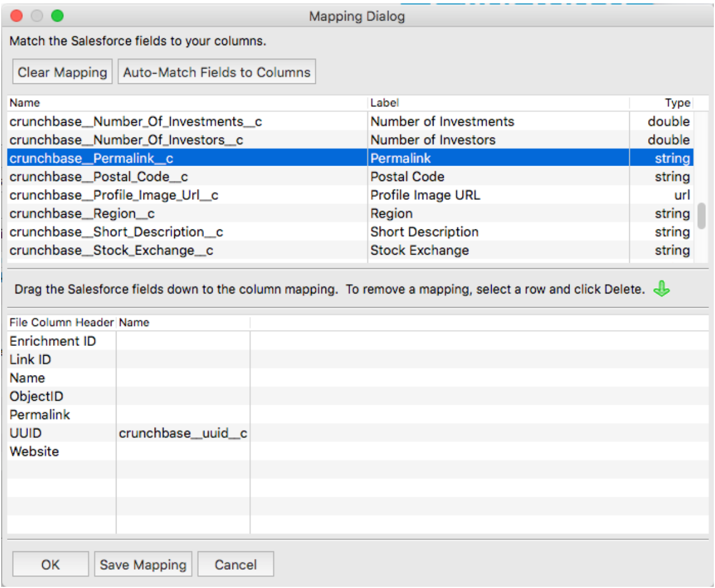Click the crunchbase__uuid__c mapped value
This screenshot has height=588, width=715.
pyautogui.click(x=183, y=433)
